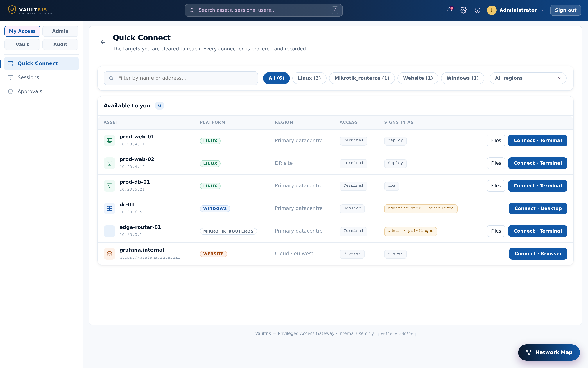
Task: Open Sessions in the sidebar
Action: [41, 78]
